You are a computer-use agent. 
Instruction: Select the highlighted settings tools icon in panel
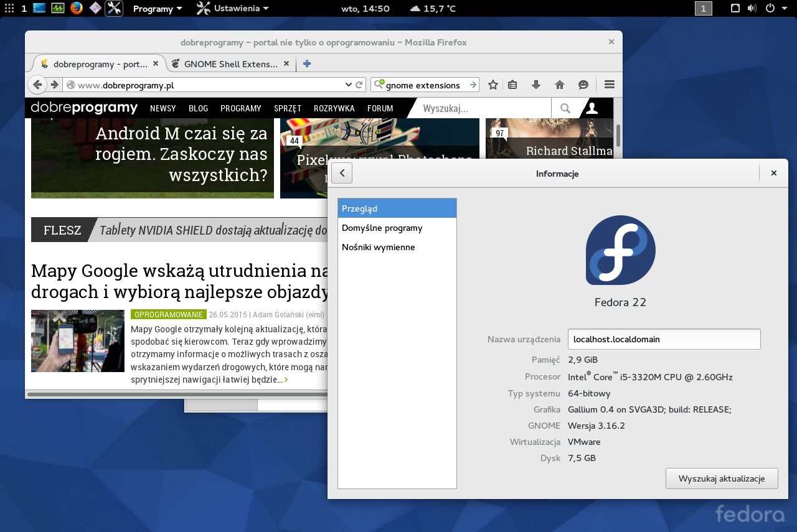pos(114,8)
